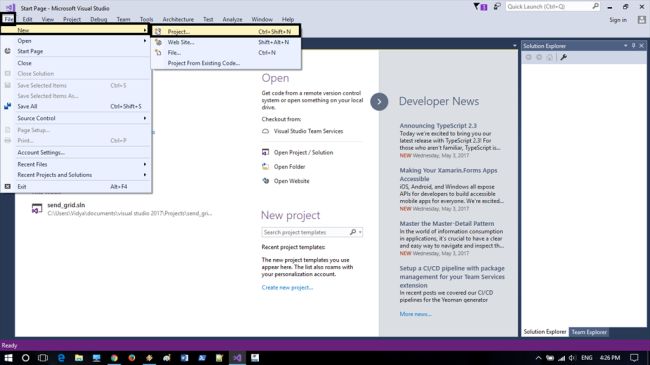The width and height of the screenshot is (650, 365).
Task: Open Task View on the taskbar
Action: [43, 358]
